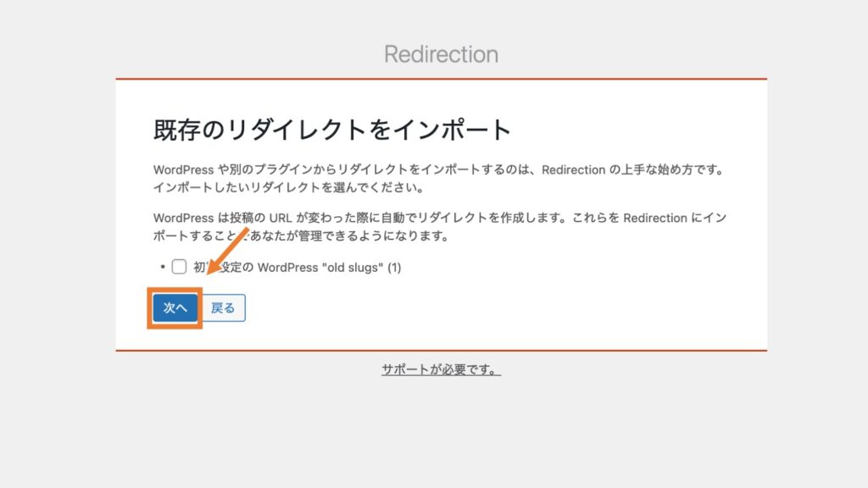Click the underlined support link below the panel
868x488 pixels.
pos(441,369)
